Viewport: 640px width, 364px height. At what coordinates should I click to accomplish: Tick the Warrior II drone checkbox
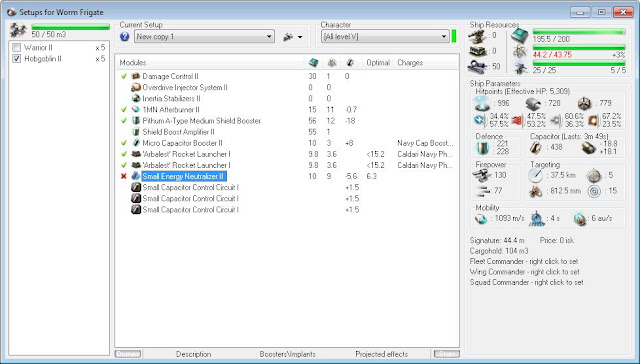[17, 48]
